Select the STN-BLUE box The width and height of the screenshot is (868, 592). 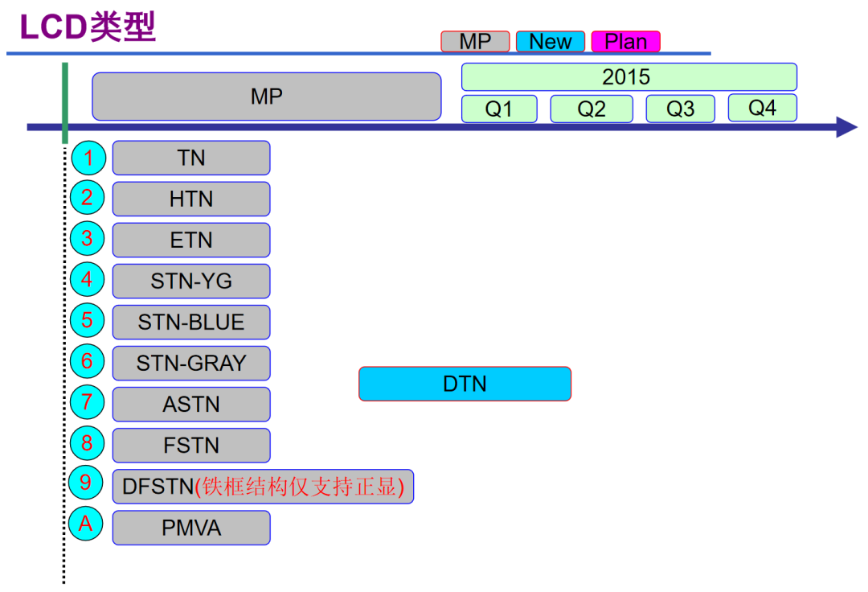[191, 322]
